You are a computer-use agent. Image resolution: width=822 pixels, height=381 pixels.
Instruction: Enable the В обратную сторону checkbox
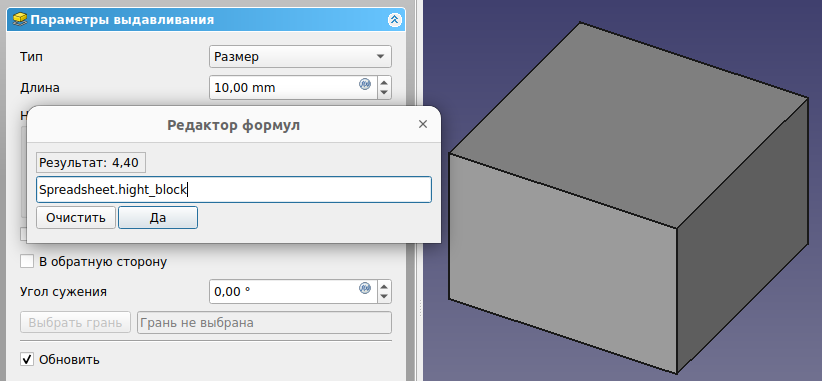[27, 261]
